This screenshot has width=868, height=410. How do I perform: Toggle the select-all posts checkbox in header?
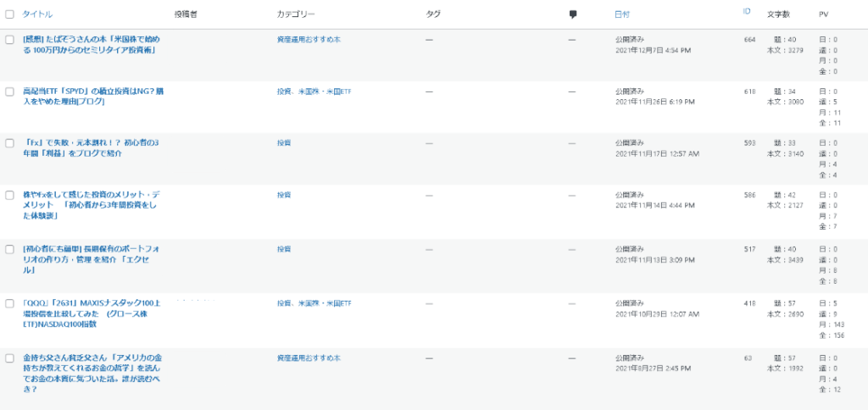10,14
